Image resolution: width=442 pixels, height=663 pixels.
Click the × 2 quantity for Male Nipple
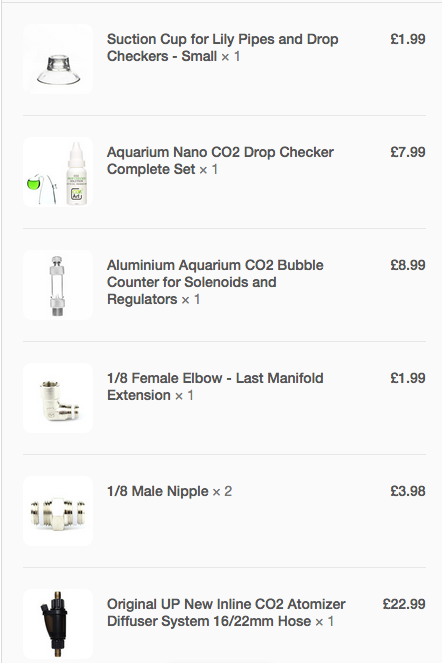coord(222,491)
